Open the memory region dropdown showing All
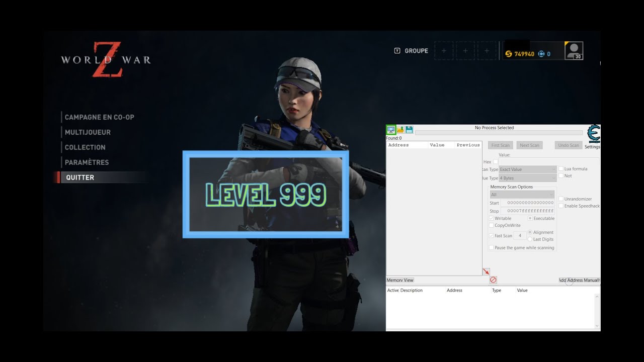The height and width of the screenshot is (362, 644). click(x=522, y=195)
